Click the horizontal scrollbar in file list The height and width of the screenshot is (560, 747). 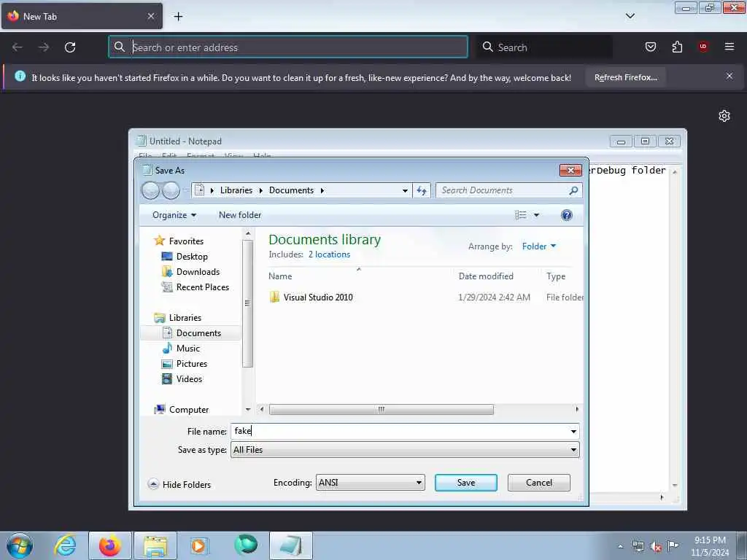[x=381, y=410]
